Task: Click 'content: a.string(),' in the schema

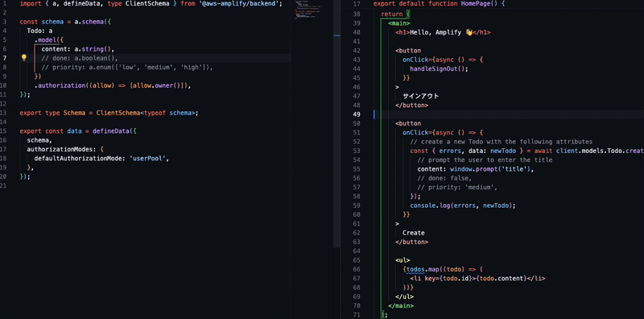Action: [x=77, y=49]
